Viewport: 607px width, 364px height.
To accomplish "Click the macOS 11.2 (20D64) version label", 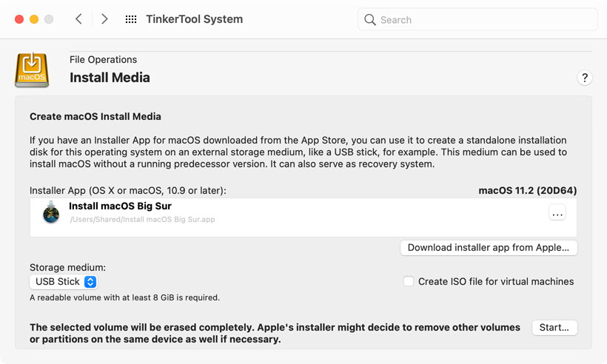I will [x=527, y=191].
